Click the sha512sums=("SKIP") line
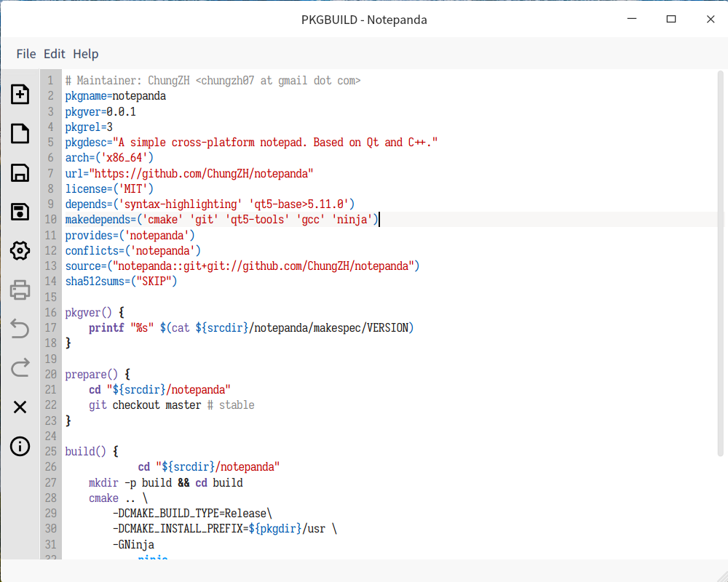Image resolution: width=728 pixels, height=582 pixels. coord(121,282)
